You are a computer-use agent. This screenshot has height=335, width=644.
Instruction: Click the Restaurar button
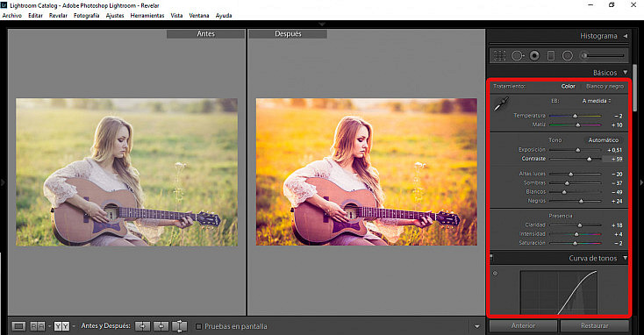(x=594, y=325)
